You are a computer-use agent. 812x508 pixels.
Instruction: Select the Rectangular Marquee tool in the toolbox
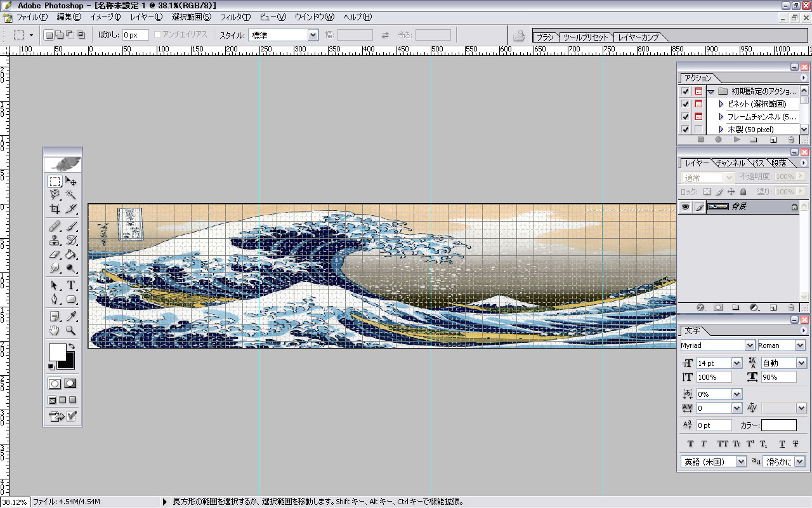[x=55, y=182]
